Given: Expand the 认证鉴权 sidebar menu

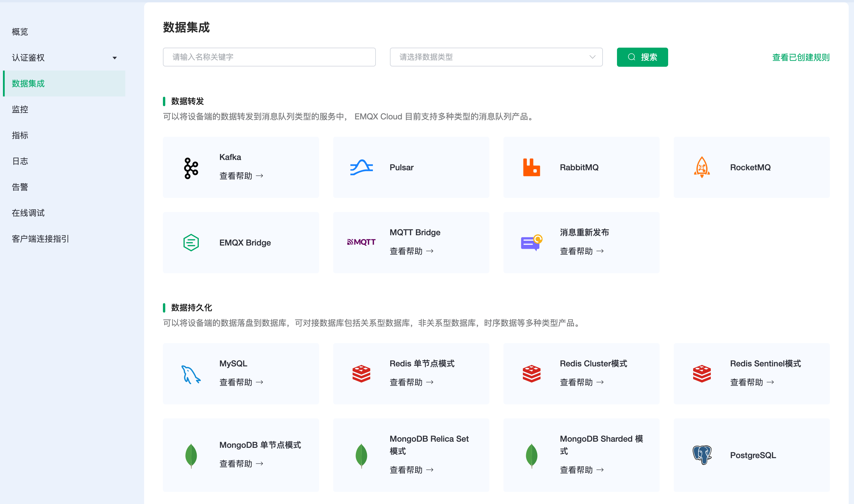Looking at the screenshot, I should (64, 58).
